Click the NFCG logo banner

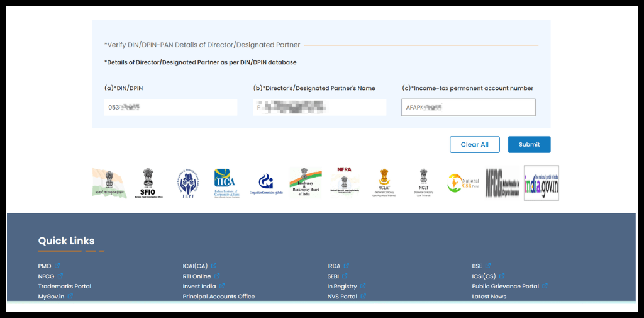point(502,183)
